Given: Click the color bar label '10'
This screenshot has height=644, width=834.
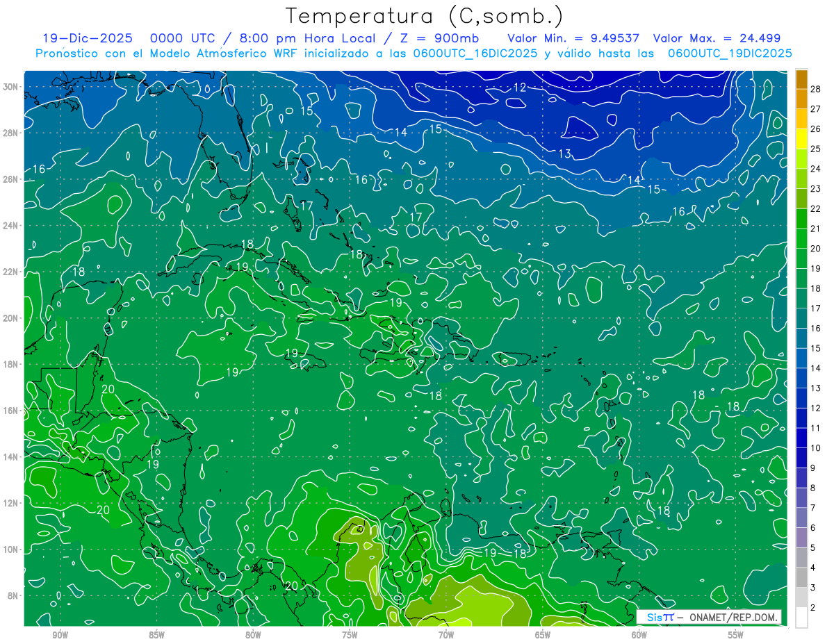Looking at the screenshot, I should [x=816, y=448].
